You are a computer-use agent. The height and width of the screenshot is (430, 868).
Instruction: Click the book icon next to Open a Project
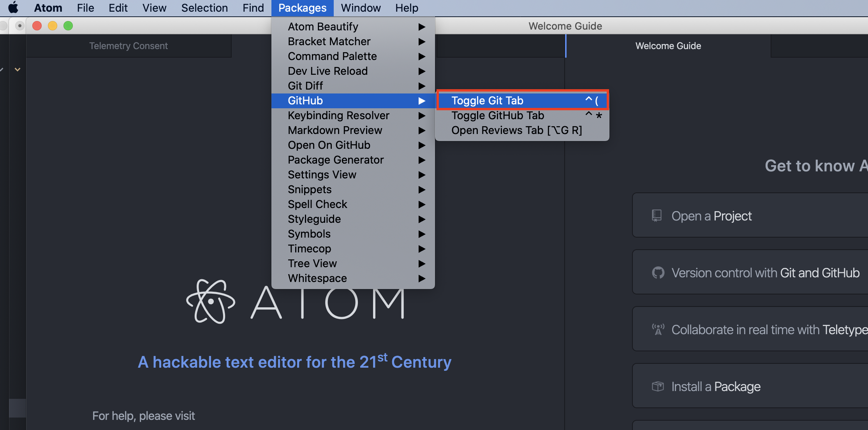click(x=657, y=215)
